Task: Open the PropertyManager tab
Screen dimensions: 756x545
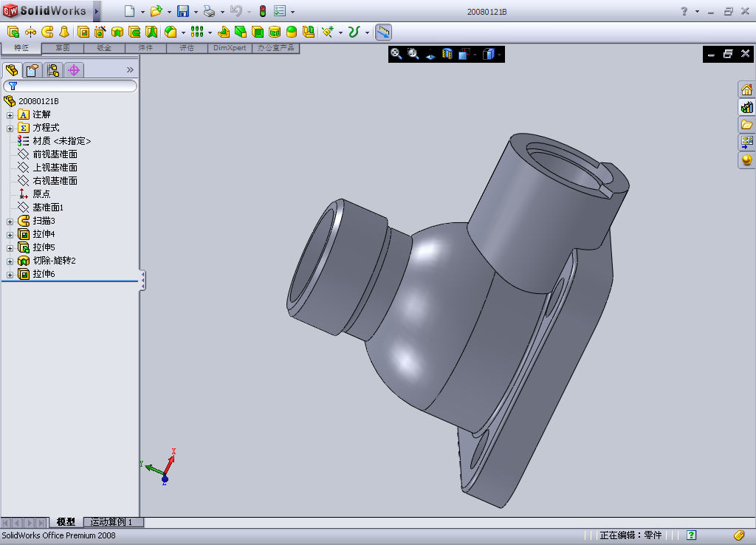Action: click(32, 70)
